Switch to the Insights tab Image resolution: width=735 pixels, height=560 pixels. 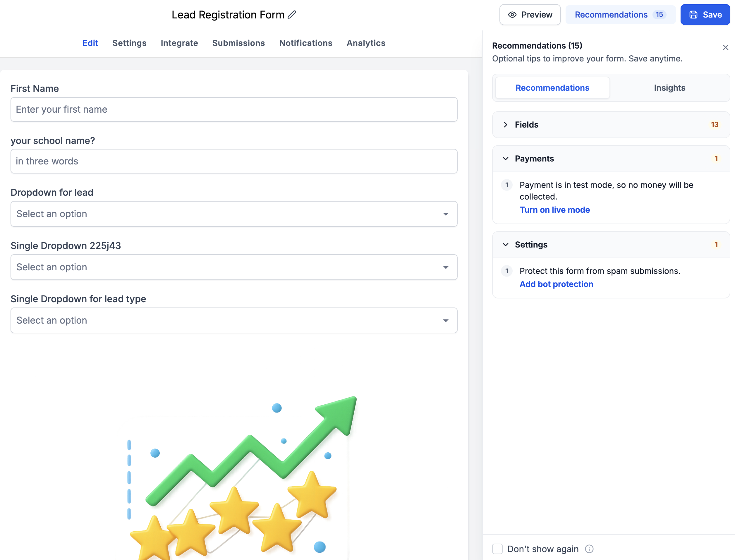tap(669, 88)
